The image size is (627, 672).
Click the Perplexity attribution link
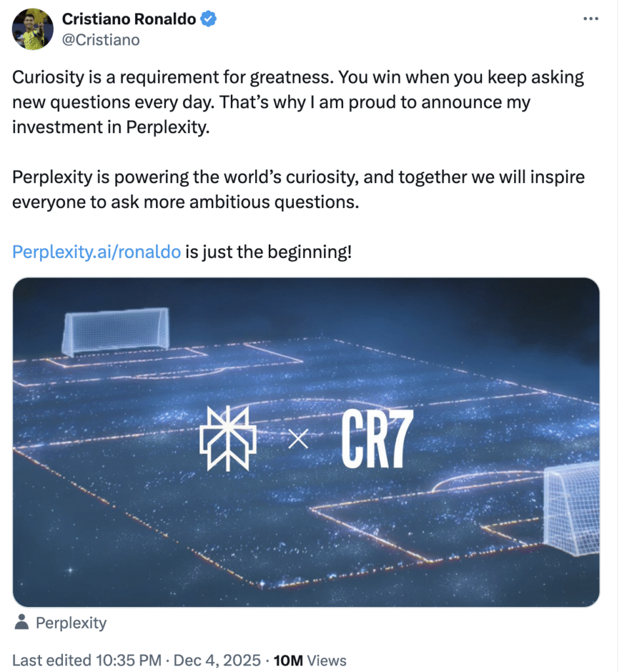[70, 623]
